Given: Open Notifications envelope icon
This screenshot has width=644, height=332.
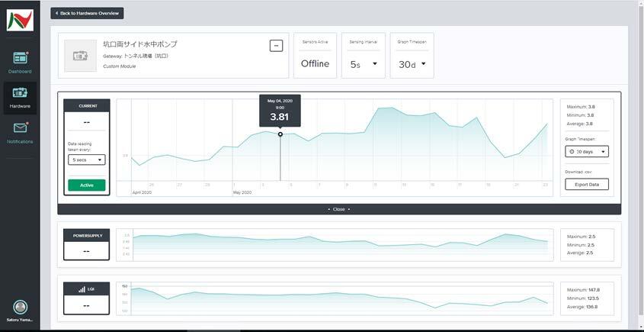Looking at the screenshot, I should coord(20,128).
